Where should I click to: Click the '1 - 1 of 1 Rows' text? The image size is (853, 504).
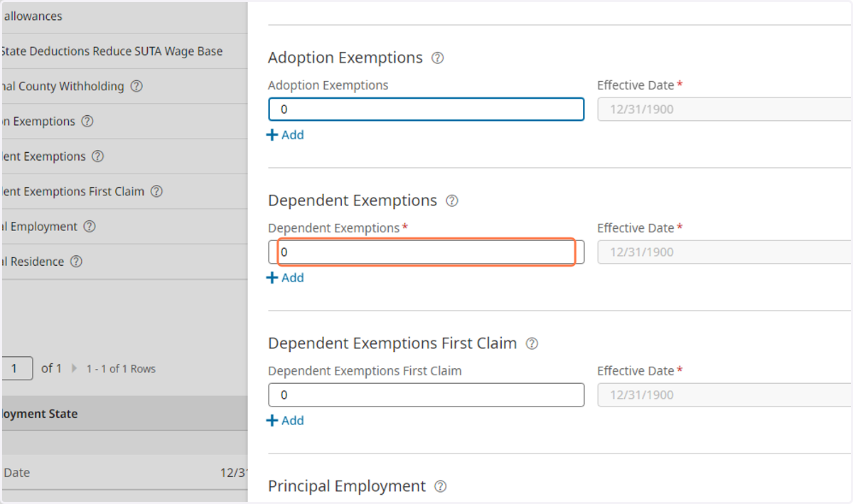(x=121, y=369)
